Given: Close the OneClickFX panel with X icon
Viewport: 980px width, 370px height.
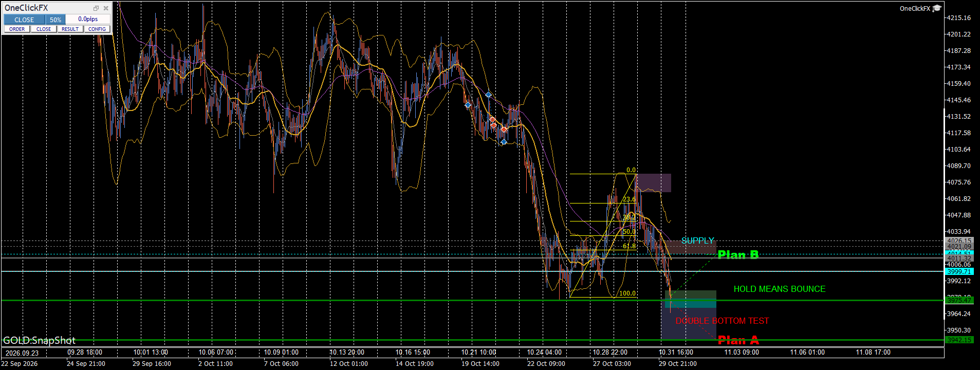Looking at the screenshot, I should point(106,8).
